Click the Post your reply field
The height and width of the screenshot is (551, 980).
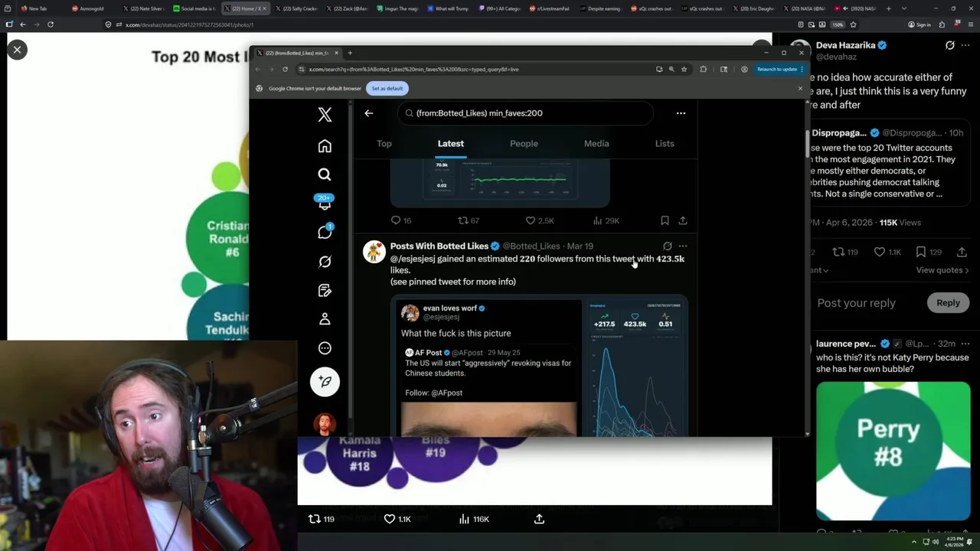856,303
